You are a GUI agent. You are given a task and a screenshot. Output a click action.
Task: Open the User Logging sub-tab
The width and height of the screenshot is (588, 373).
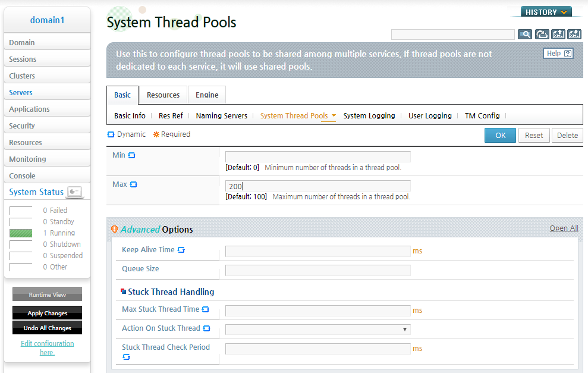coord(430,115)
